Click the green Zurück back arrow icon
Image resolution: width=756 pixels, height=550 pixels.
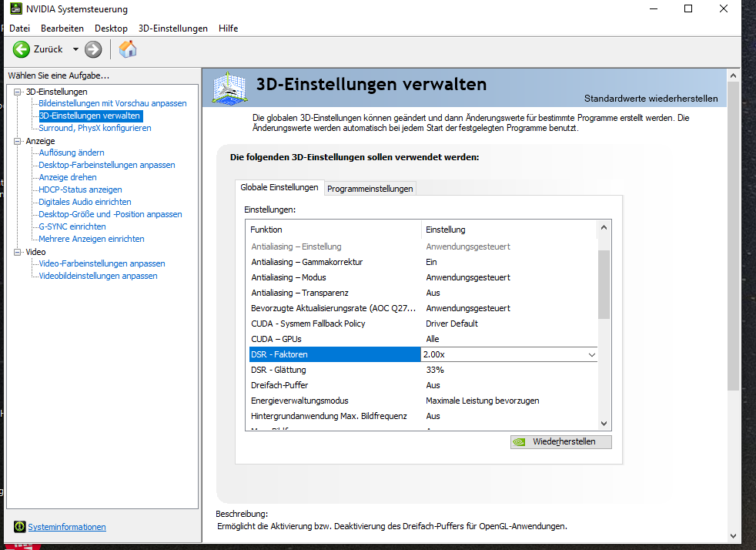coord(22,49)
